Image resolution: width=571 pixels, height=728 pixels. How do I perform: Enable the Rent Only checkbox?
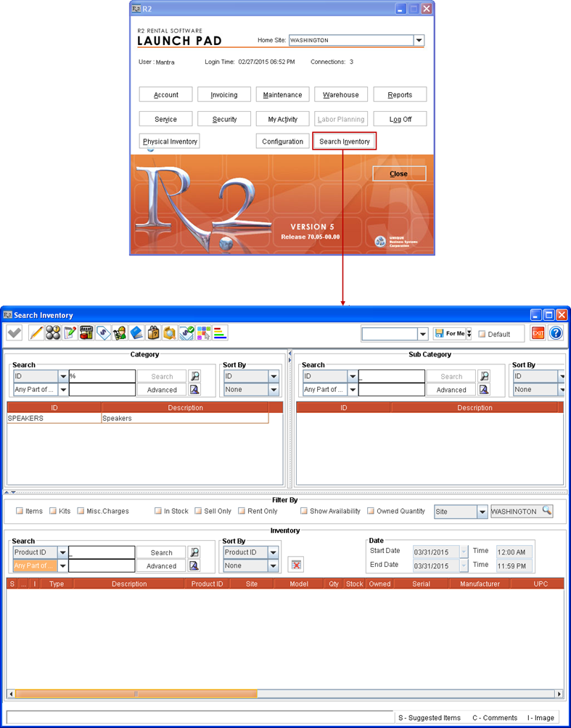tap(242, 511)
